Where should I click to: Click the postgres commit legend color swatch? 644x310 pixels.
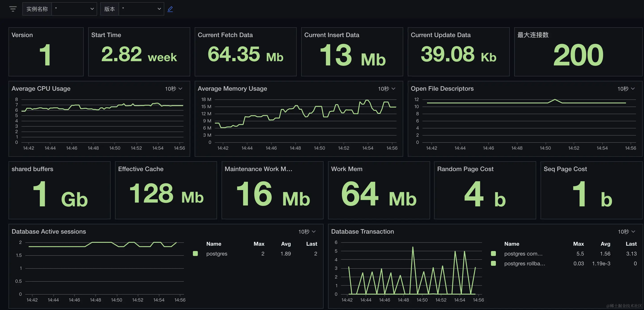pos(493,253)
